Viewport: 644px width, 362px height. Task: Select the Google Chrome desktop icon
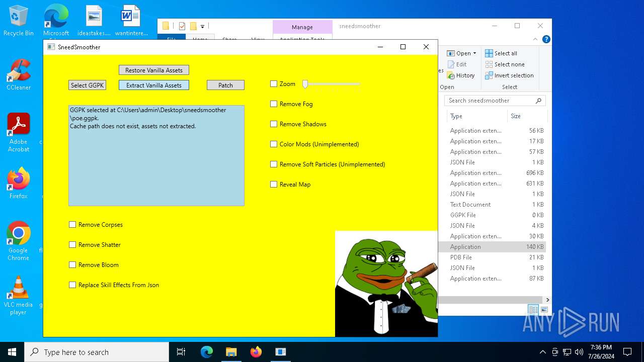(x=19, y=241)
